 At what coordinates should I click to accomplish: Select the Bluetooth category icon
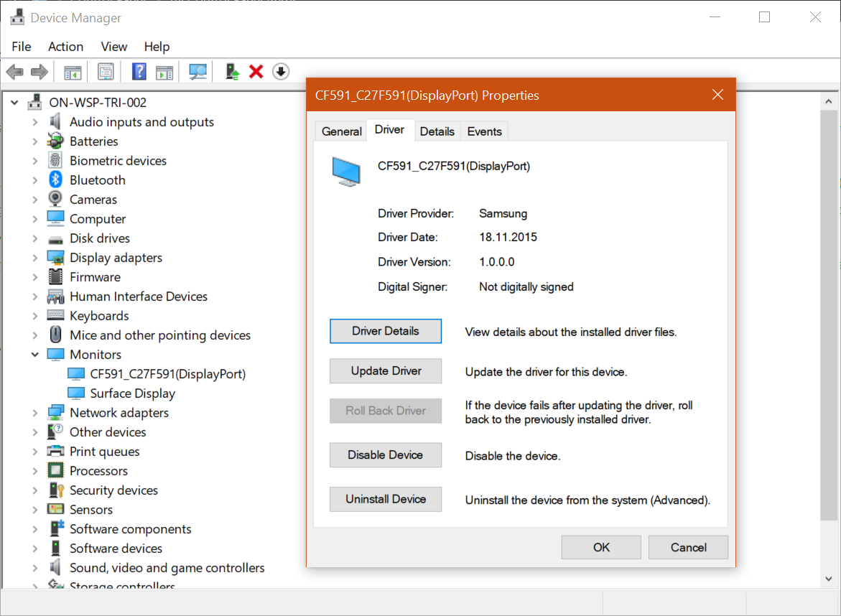click(x=56, y=179)
